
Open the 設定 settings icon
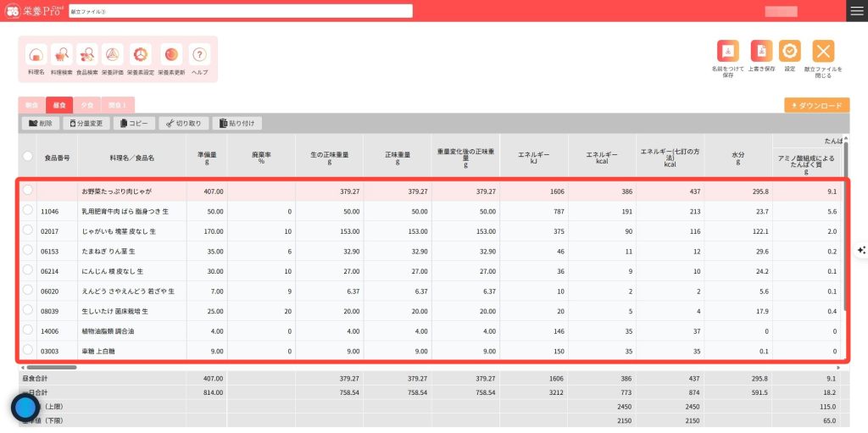tap(789, 52)
